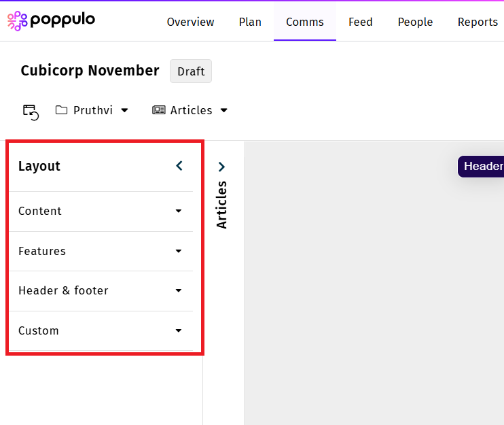The width and height of the screenshot is (504, 425).
Task: Open the Articles dropdown arrow in toolbar
Action: tap(224, 110)
